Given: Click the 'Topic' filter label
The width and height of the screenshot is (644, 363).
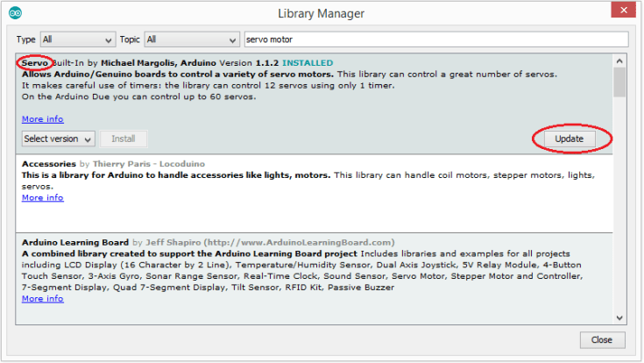Looking at the screenshot, I should click(130, 39).
